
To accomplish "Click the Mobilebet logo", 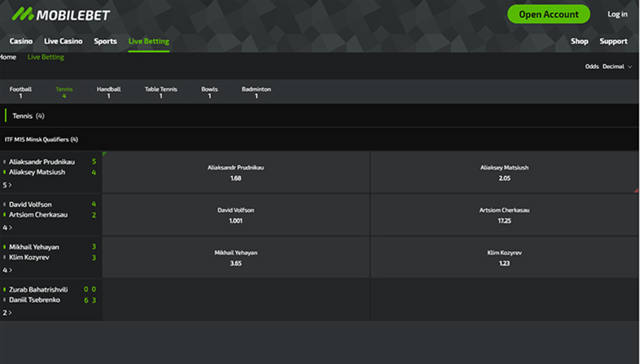I will (61, 15).
